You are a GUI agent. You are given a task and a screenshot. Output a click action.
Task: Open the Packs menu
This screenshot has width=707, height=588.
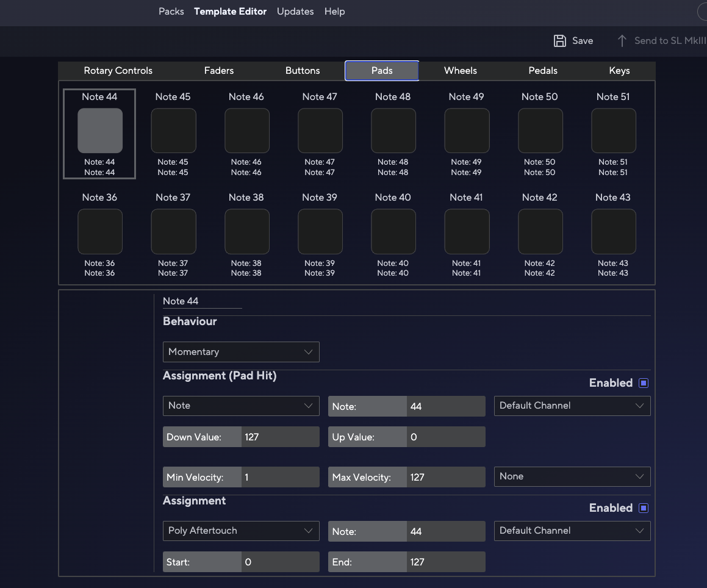coord(171,12)
